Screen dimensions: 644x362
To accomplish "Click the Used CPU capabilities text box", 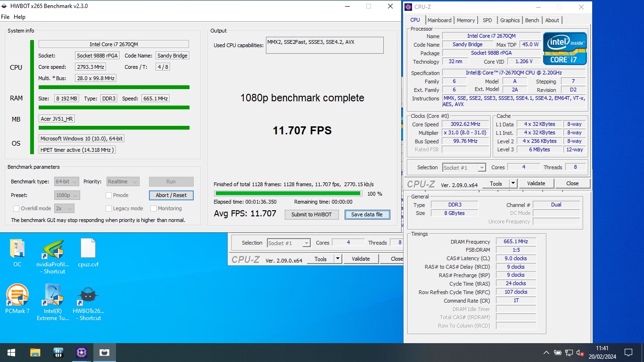I will click(325, 45).
